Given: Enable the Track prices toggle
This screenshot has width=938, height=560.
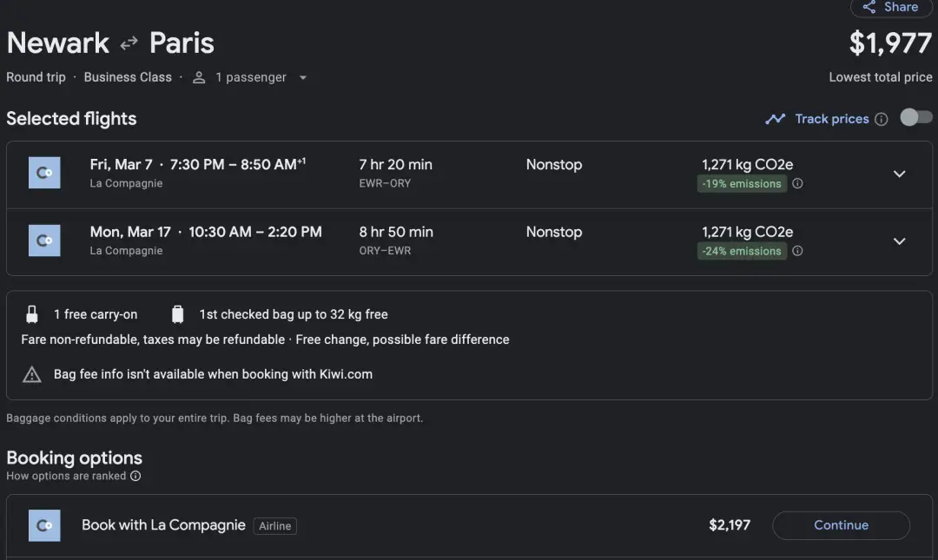Looking at the screenshot, I should (x=915, y=118).
